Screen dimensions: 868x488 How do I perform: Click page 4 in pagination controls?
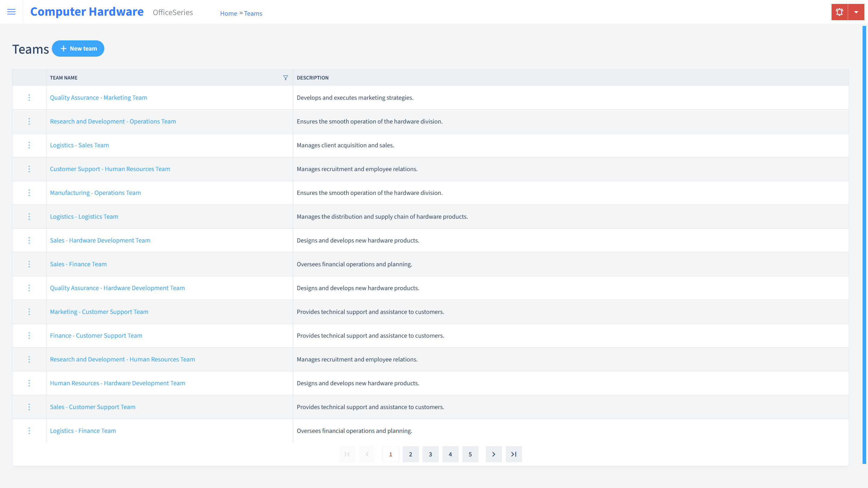pyautogui.click(x=451, y=454)
